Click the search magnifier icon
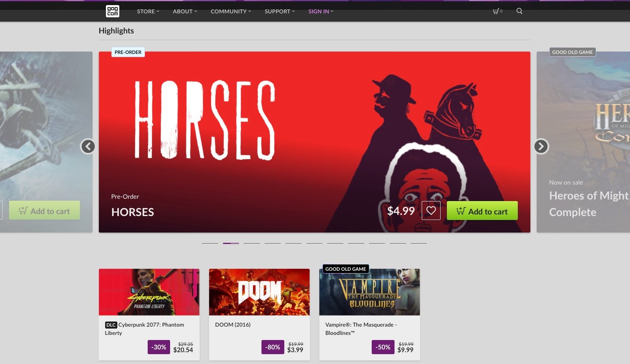The image size is (630, 364). pyautogui.click(x=519, y=11)
